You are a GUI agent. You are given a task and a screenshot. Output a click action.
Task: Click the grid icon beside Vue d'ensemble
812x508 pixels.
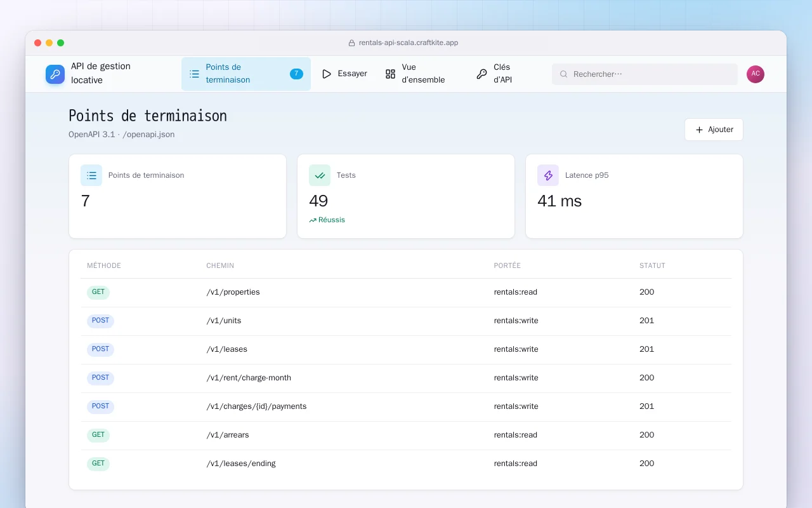(x=390, y=74)
